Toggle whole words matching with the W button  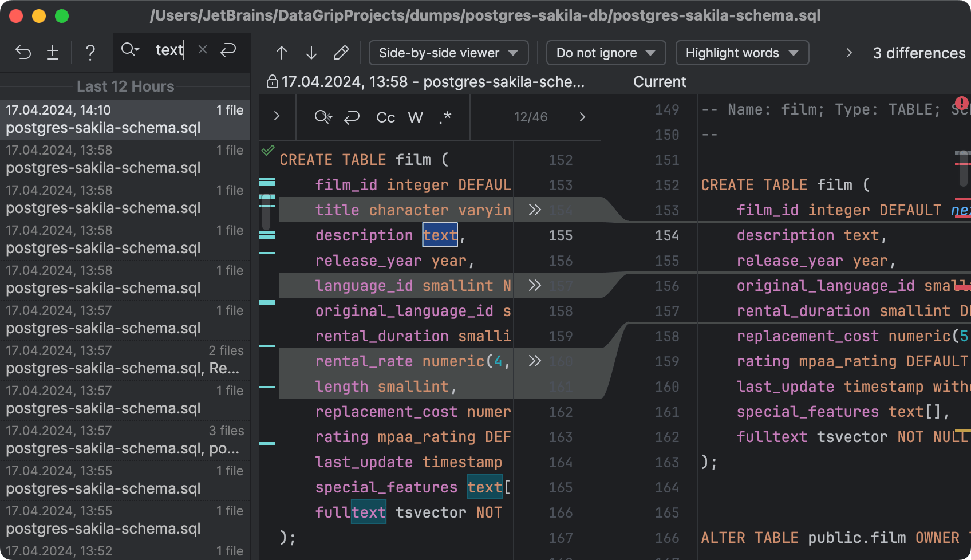tap(416, 117)
